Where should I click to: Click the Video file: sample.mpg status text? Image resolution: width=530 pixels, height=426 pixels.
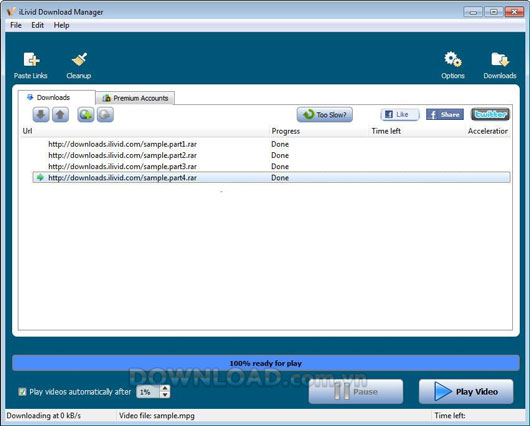(157, 416)
